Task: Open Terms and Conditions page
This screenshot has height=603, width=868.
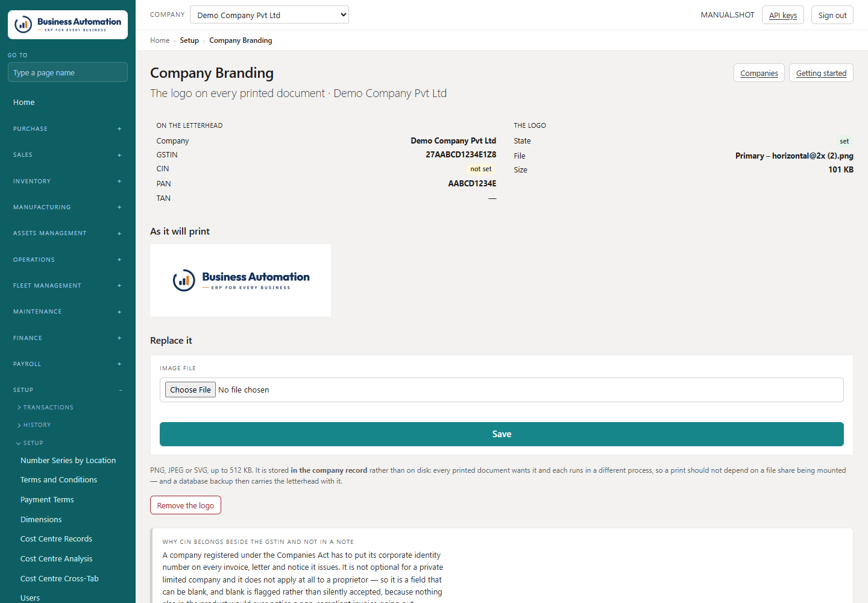Action: [58, 480]
